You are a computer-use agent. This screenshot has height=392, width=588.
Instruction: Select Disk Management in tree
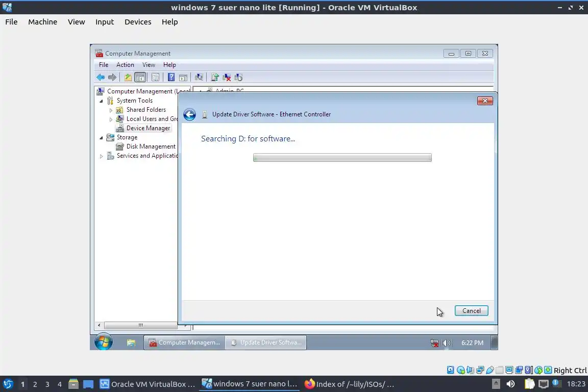click(x=151, y=146)
